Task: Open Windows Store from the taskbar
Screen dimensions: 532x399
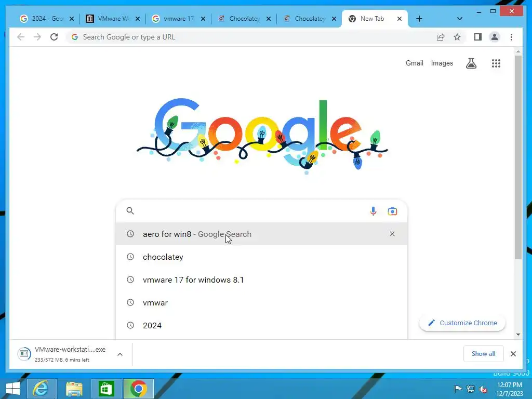Action: pyautogui.click(x=106, y=389)
